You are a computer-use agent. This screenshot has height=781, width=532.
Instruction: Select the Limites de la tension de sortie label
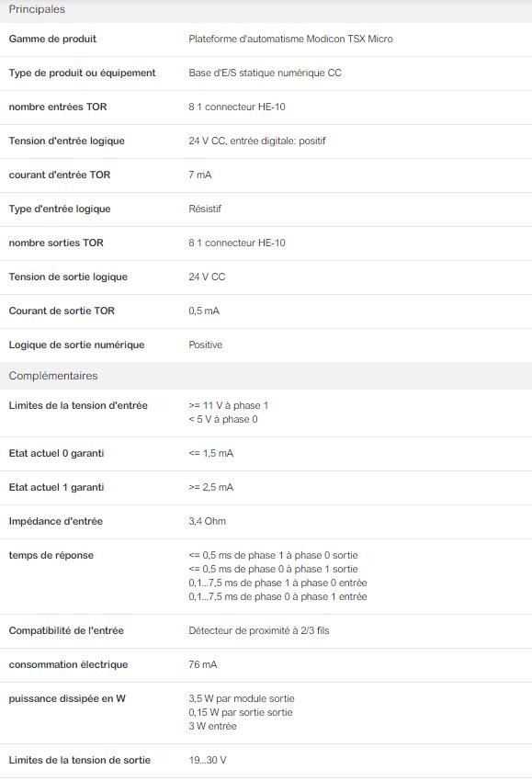click(79, 760)
